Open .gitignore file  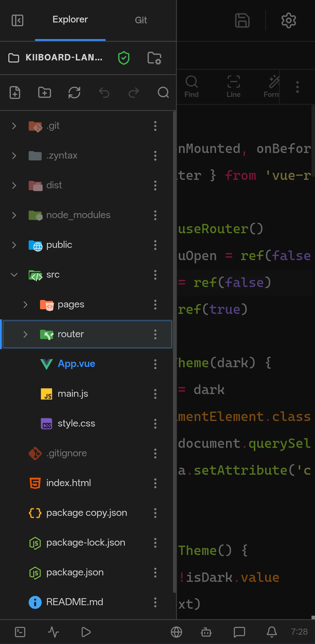pyautogui.click(x=87, y=453)
